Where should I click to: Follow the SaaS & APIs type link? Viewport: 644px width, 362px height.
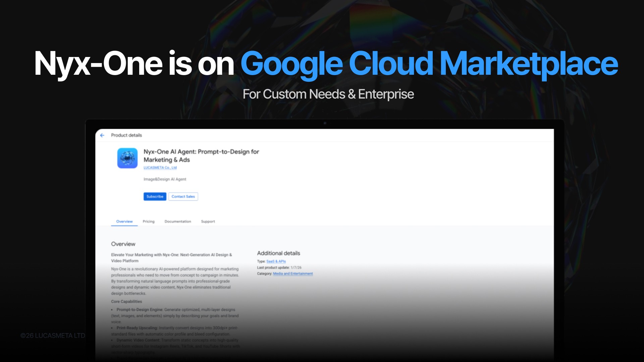[276, 261]
